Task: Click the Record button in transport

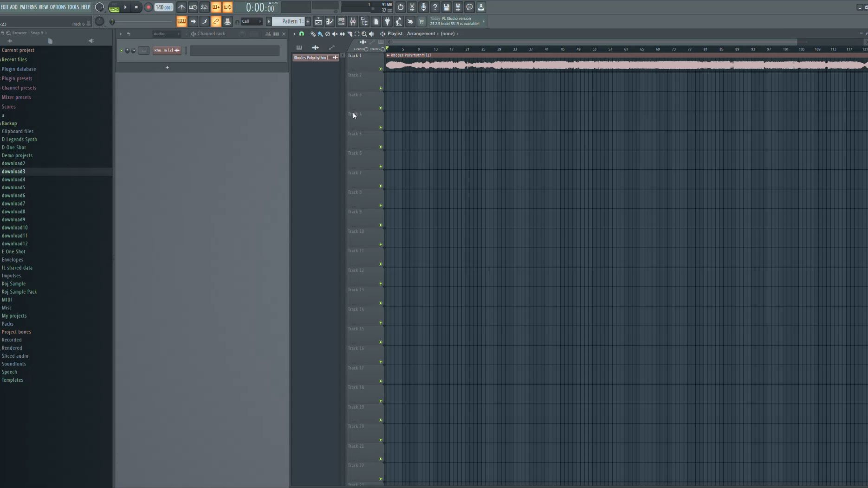Action: pos(149,7)
